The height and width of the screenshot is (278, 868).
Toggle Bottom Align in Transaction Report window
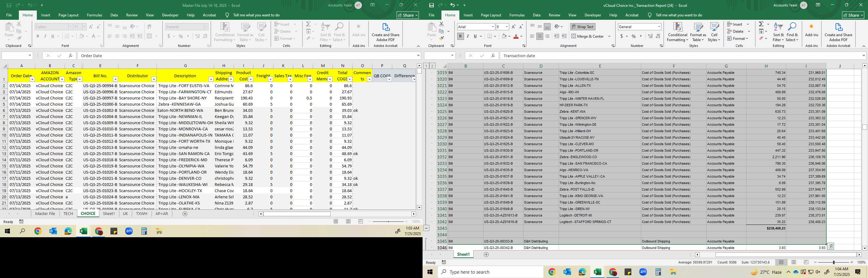pos(547,27)
